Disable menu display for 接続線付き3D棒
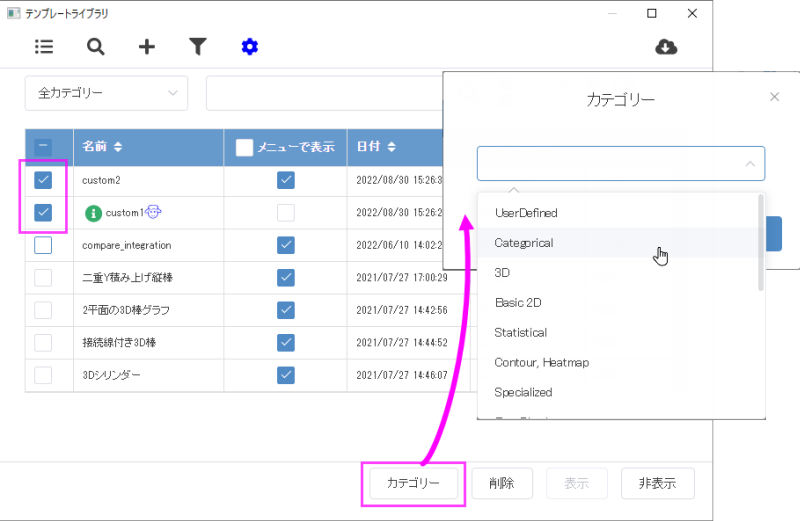 (286, 342)
